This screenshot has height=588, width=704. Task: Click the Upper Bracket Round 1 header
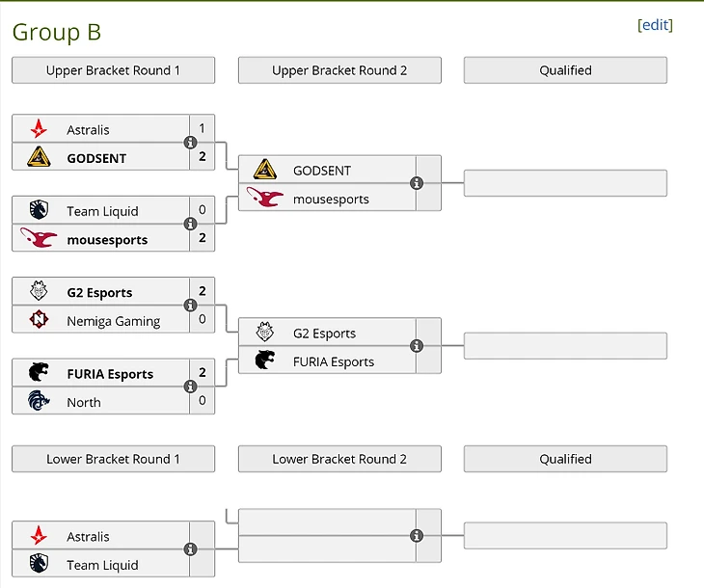[x=113, y=70]
